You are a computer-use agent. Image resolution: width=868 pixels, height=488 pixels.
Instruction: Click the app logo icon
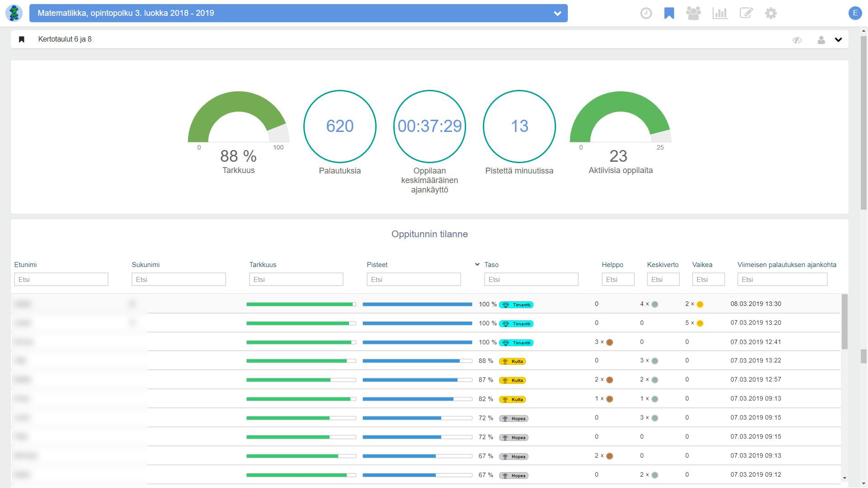tap(14, 13)
